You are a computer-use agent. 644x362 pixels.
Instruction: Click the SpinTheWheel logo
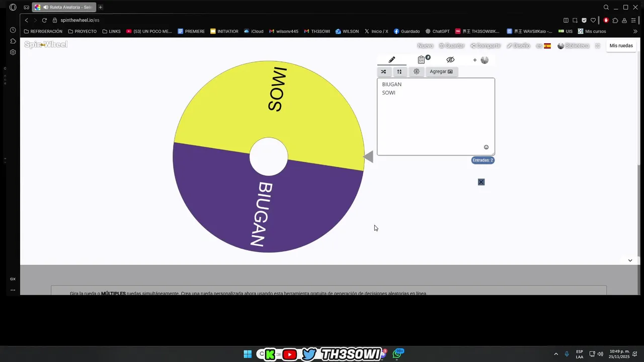(46, 45)
